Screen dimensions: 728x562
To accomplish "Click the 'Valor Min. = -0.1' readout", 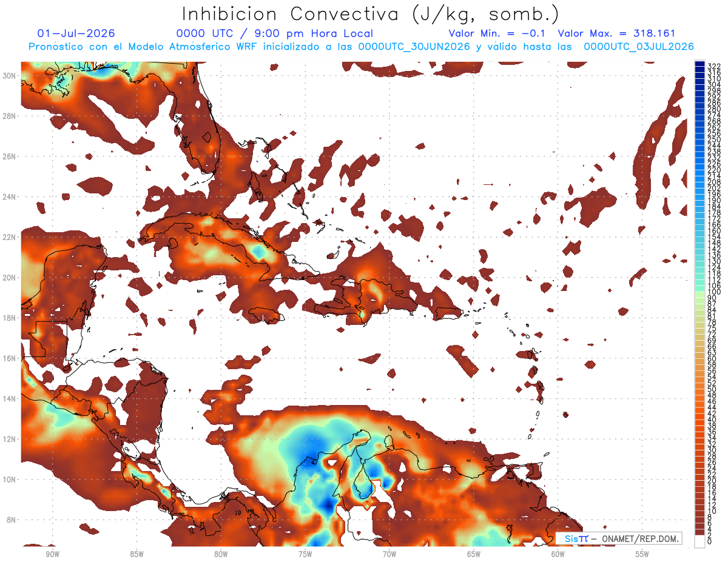I will pyautogui.click(x=497, y=33).
